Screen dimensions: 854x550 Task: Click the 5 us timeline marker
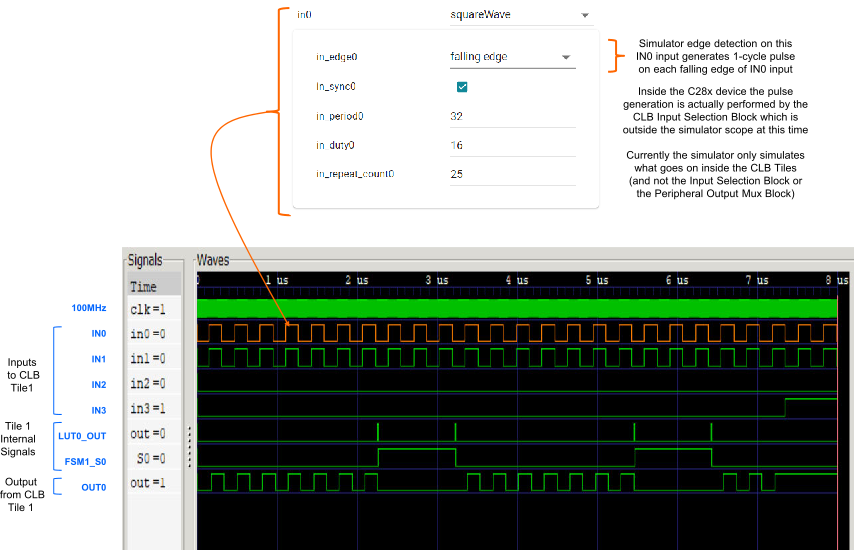(595, 280)
